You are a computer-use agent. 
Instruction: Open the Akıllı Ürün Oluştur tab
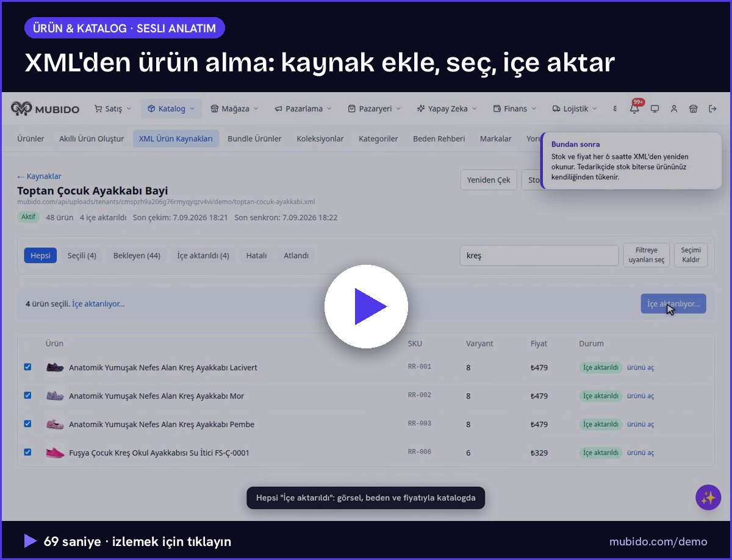[91, 138]
